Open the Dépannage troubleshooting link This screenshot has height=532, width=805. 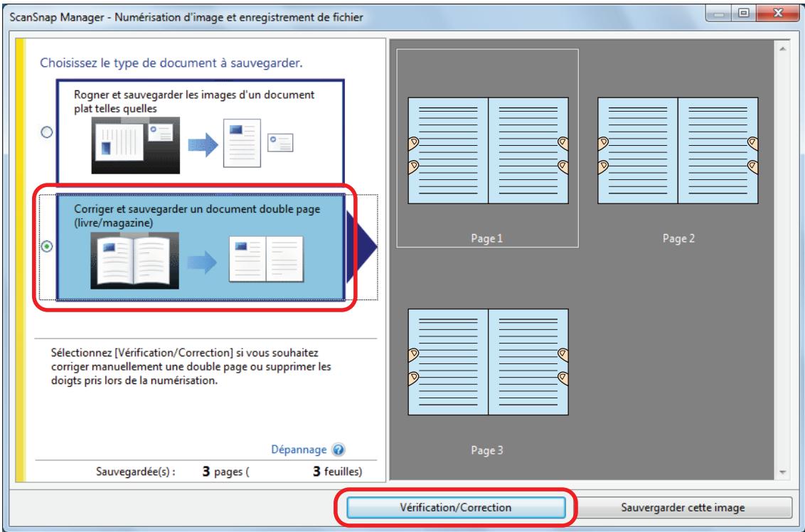click(299, 449)
